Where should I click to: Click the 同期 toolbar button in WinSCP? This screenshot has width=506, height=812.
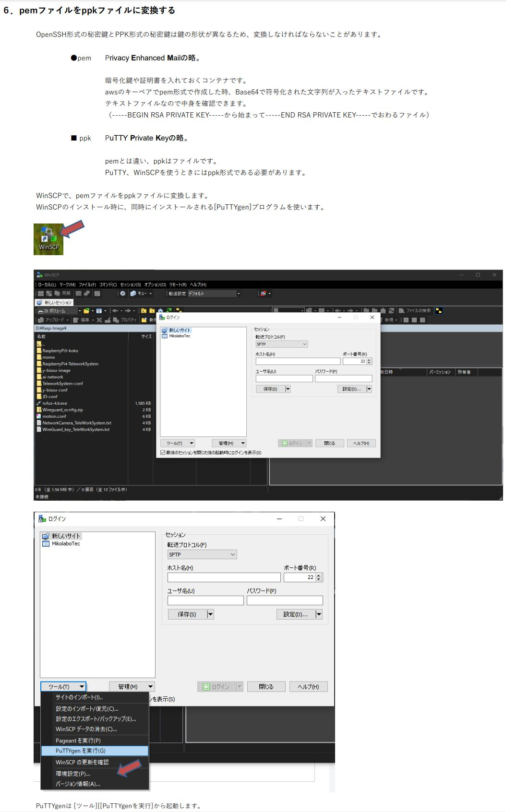[x=62, y=294]
